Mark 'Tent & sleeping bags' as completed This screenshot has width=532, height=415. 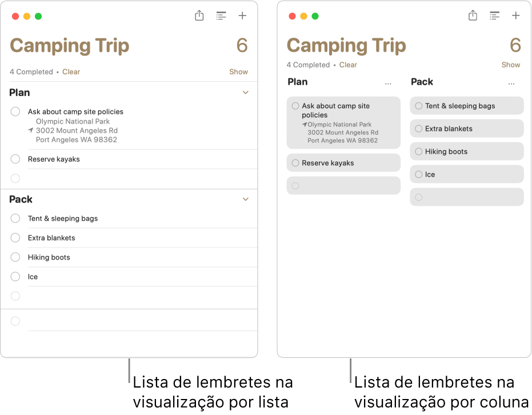(x=15, y=218)
